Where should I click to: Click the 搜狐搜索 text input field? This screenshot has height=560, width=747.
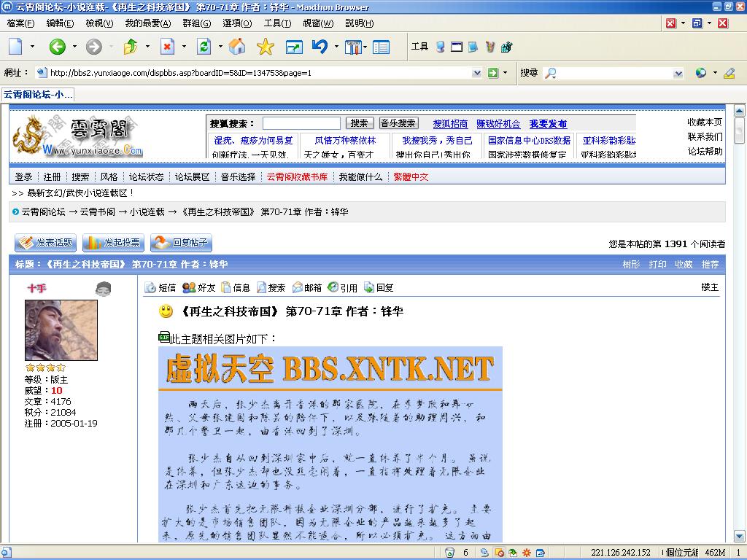pyautogui.click(x=301, y=124)
